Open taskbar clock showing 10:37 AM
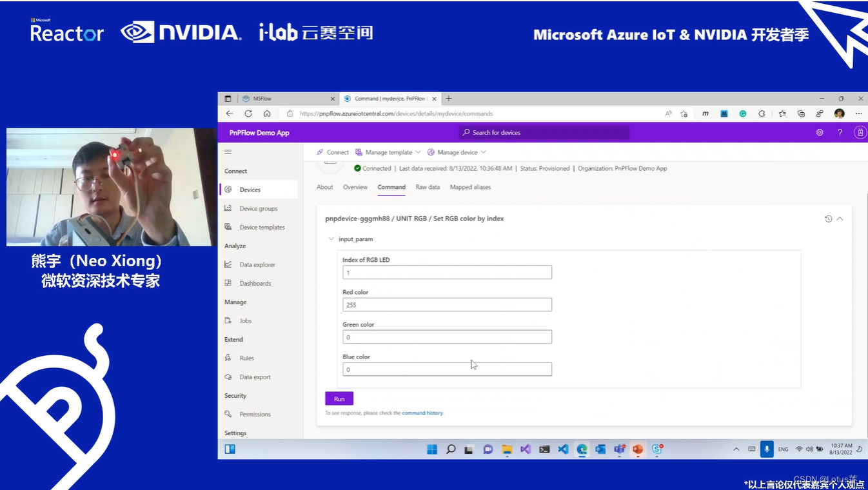This screenshot has width=868, height=490. pyautogui.click(x=841, y=449)
